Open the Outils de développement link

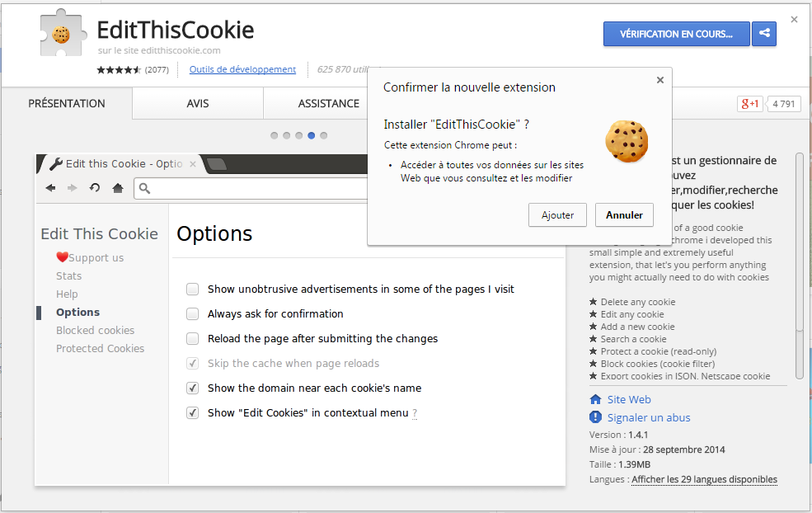[242, 69]
